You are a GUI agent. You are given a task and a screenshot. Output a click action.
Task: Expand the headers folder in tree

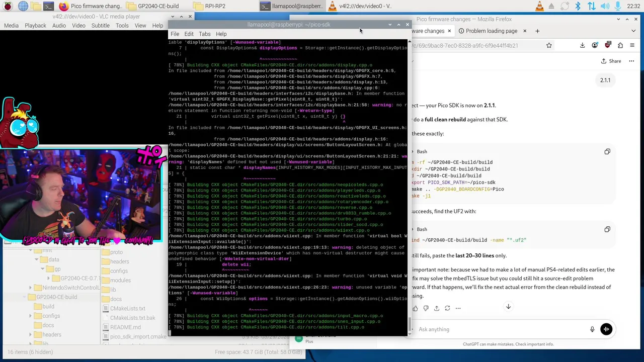tap(30, 335)
